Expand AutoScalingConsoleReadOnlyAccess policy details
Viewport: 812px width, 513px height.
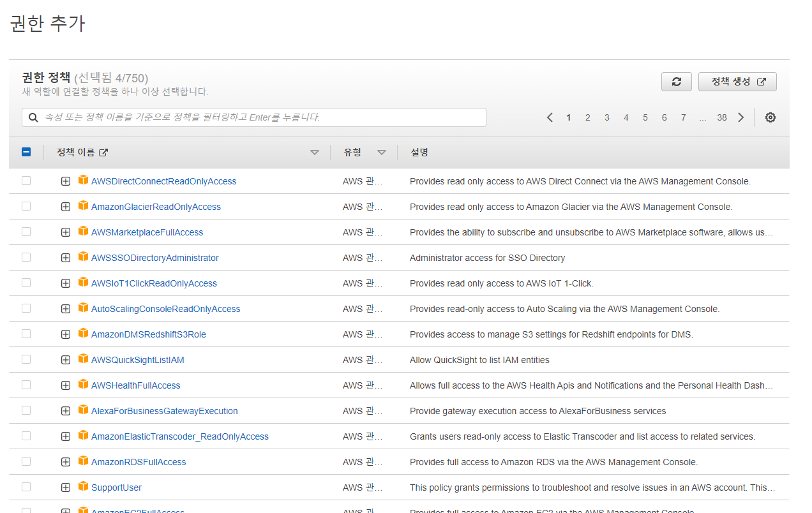tap(66, 309)
